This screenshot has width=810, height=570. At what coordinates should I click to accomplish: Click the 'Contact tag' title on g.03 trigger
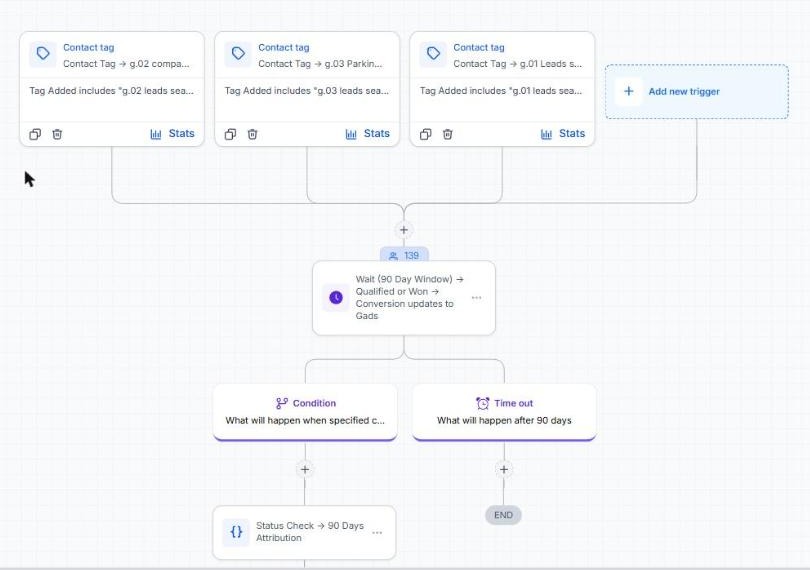[284, 48]
